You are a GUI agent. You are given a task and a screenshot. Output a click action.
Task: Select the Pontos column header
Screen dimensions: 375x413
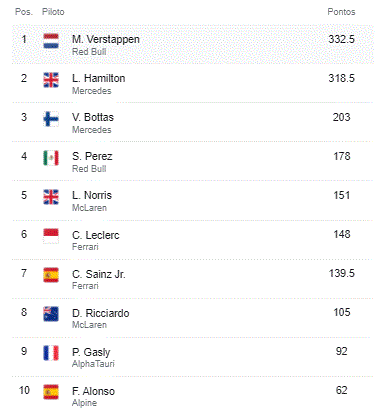click(341, 12)
